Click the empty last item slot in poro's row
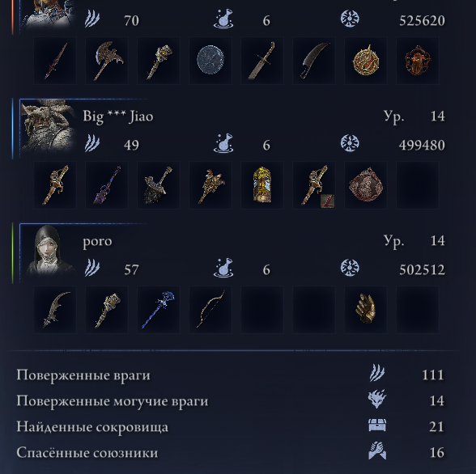The width and height of the screenshot is (476, 474). pyautogui.click(x=418, y=310)
